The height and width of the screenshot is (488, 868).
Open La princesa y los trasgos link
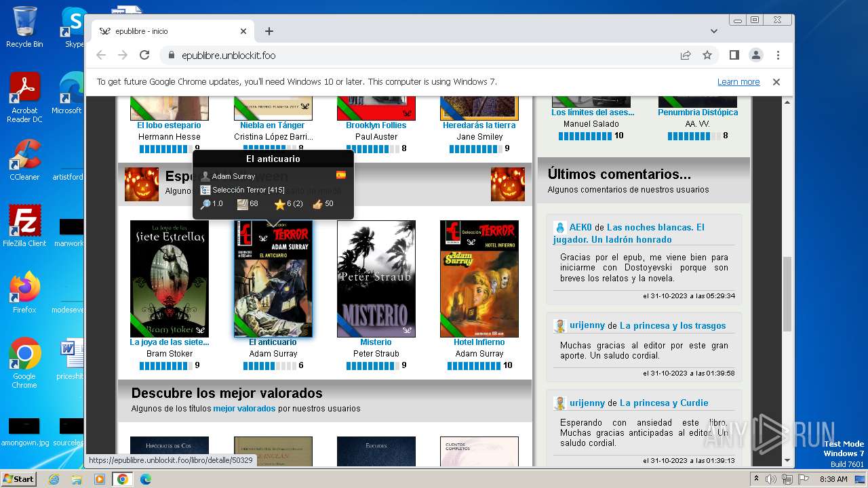[673, 325]
